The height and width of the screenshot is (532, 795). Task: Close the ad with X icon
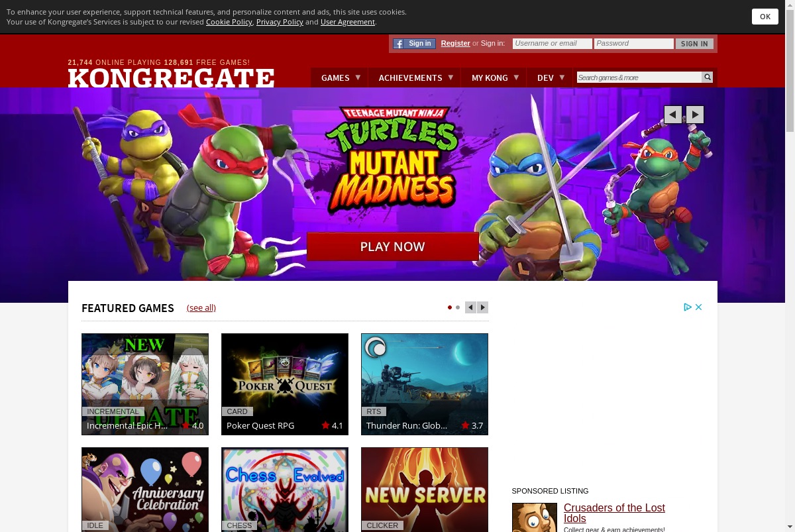[x=698, y=307]
